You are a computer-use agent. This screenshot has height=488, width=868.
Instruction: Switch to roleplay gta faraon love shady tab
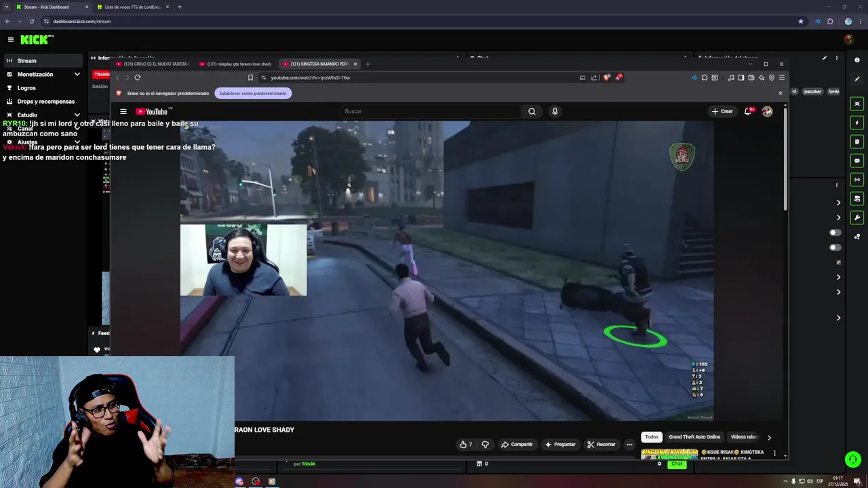237,64
